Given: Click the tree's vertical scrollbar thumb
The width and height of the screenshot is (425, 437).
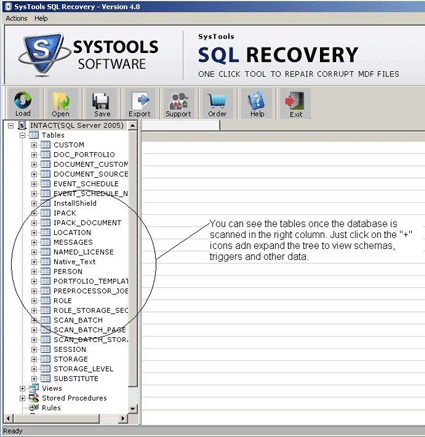Looking at the screenshot, I should click(133, 258).
